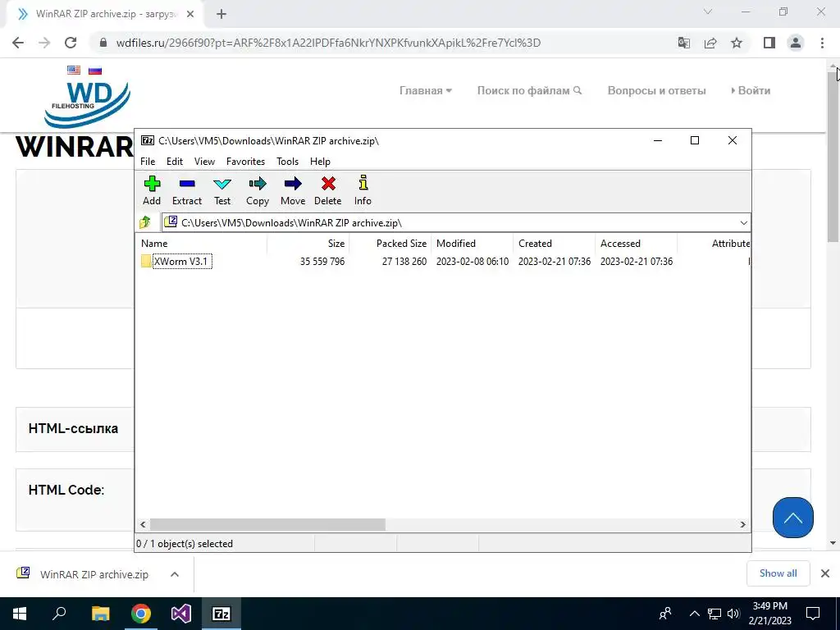Screen dimensions: 840x630
Task: Go up one folder level in 7-Zip
Action: 144,222
